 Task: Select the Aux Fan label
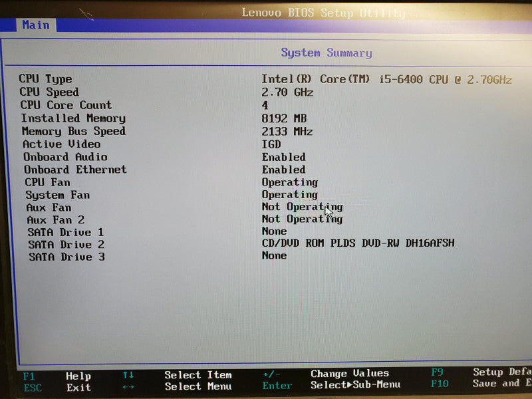(x=49, y=207)
